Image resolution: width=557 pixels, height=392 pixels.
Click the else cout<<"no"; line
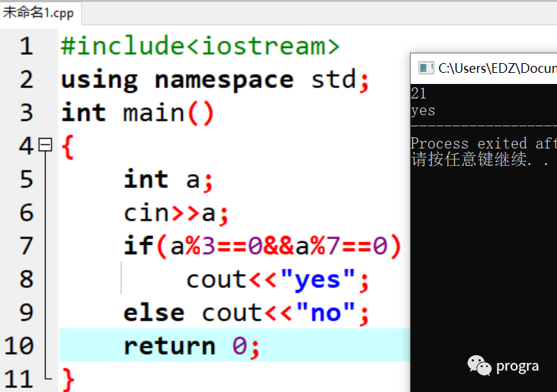(x=246, y=313)
